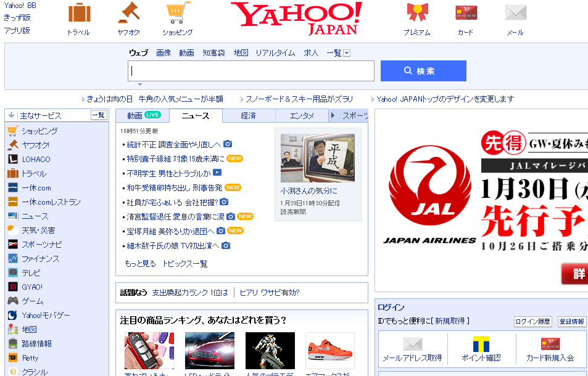Click the web search input field
This screenshot has height=376, width=588.
(x=251, y=71)
